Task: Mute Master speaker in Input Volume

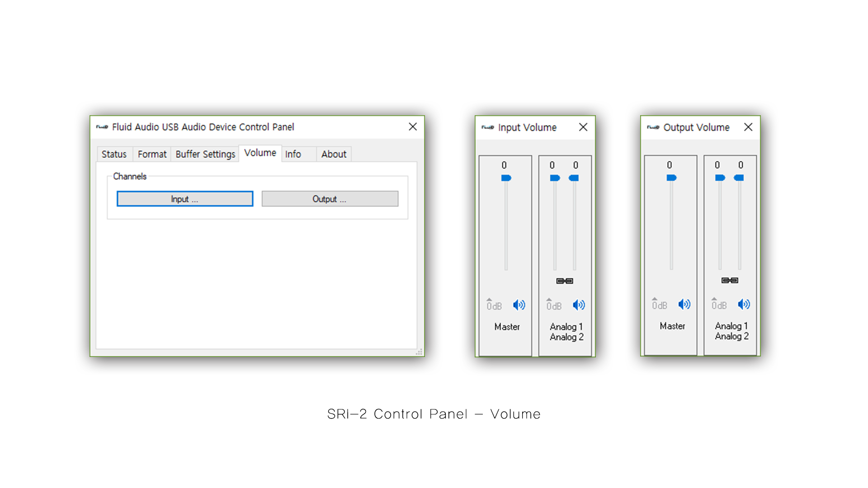Action: point(519,305)
